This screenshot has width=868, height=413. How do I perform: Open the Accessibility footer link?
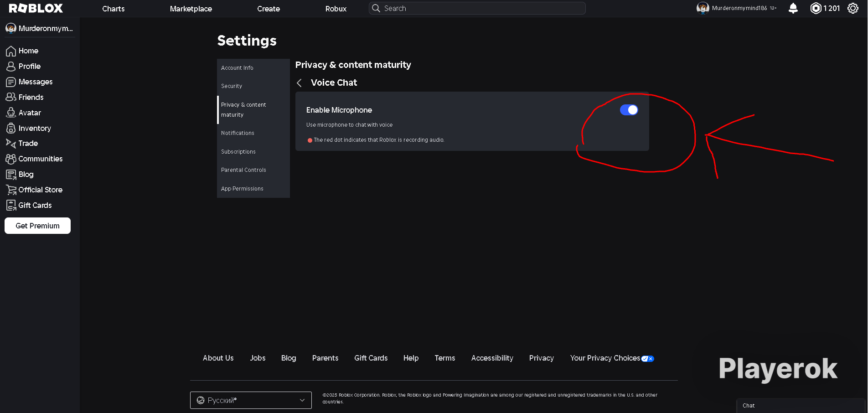coord(492,358)
